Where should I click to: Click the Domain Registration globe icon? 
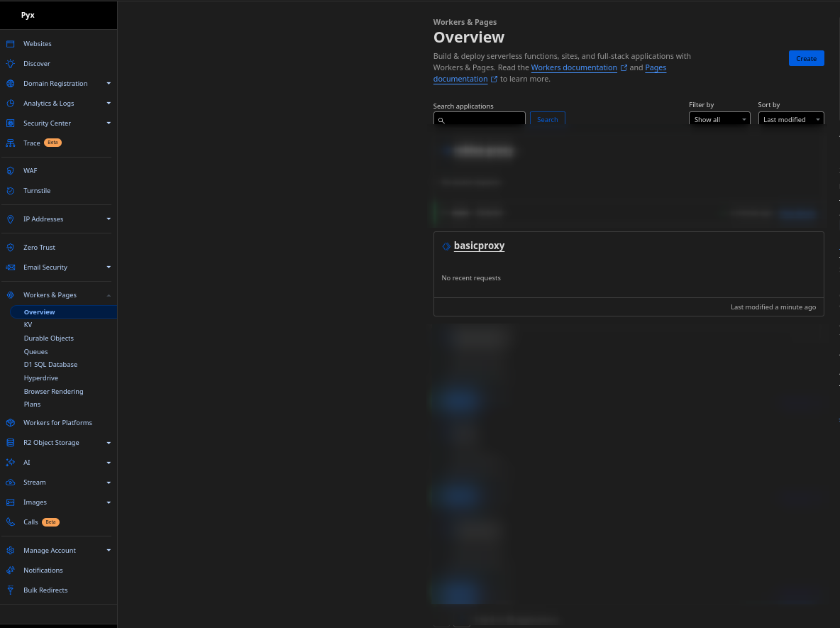coord(10,84)
